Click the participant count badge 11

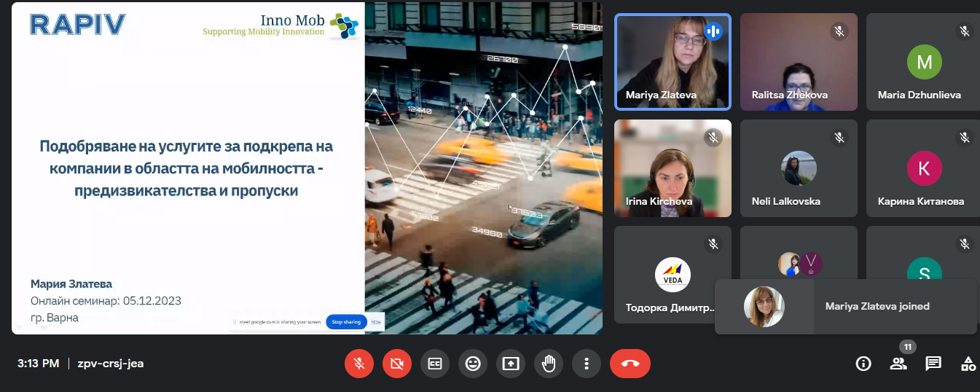click(x=908, y=347)
